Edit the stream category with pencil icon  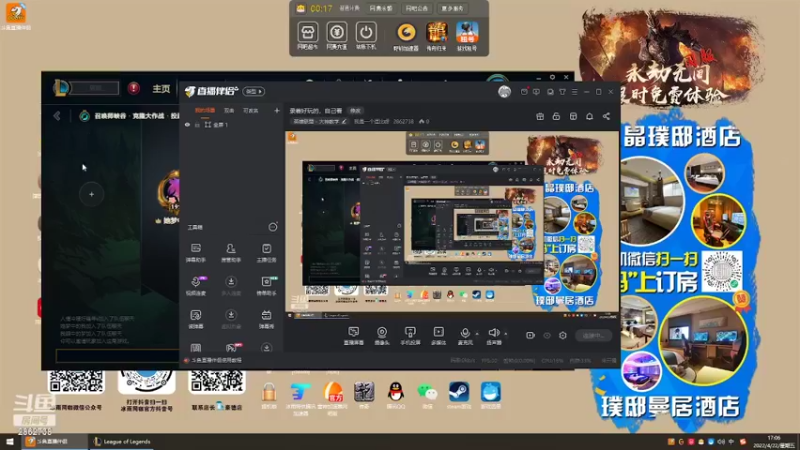coord(344,121)
